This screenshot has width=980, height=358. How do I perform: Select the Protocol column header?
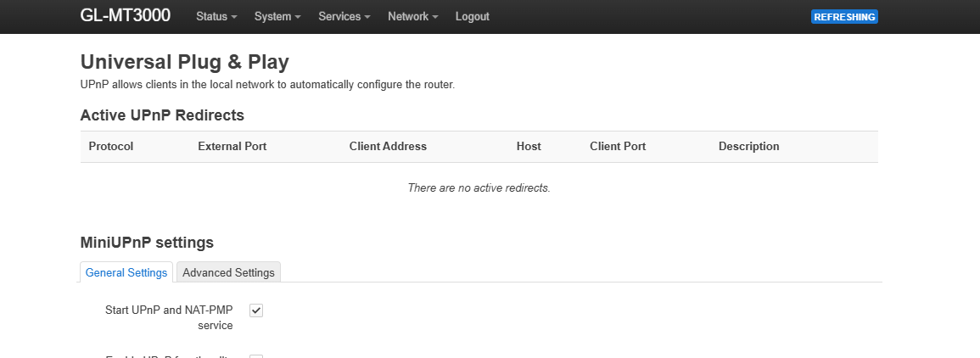pos(111,146)
